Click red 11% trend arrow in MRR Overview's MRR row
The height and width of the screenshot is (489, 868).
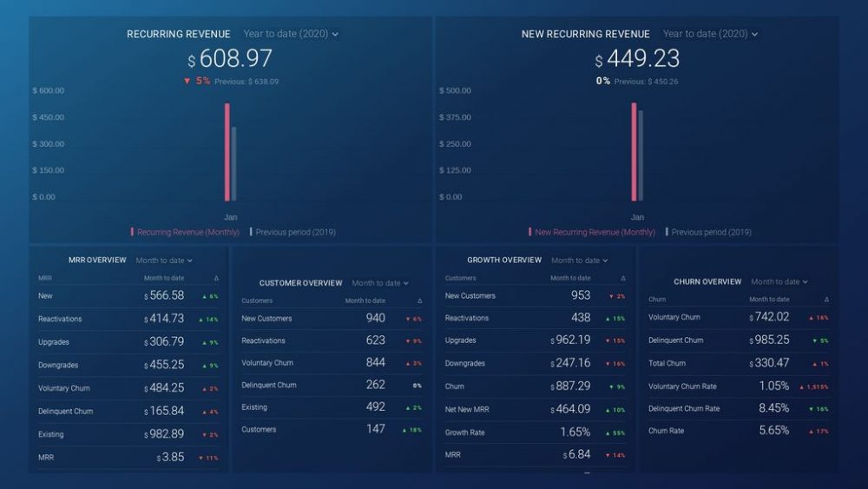201,458
